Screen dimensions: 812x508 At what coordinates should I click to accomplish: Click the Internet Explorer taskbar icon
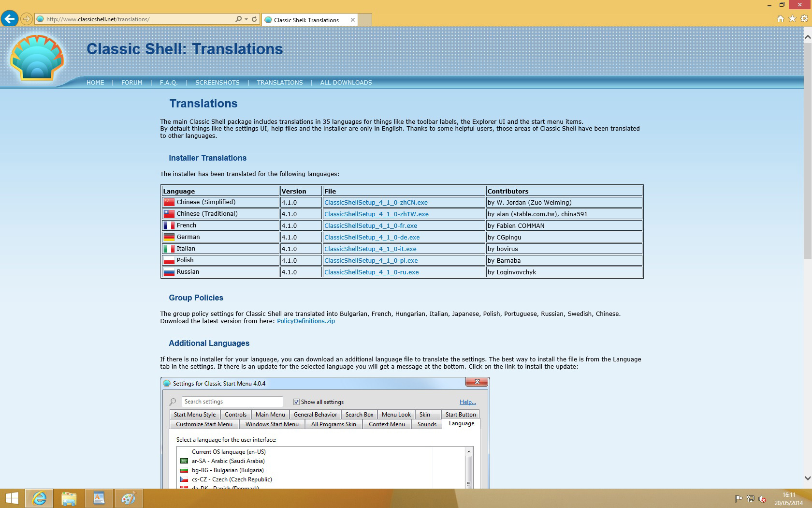click(x=39, y=498)
